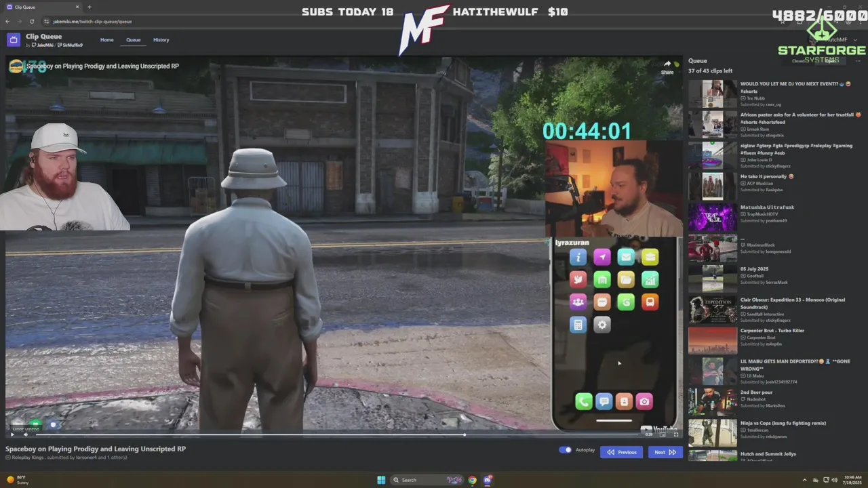Select 'Clair Obscur: Expedition 33' clip
This screenshot has height=488, width=868.
tap(774, 310)
